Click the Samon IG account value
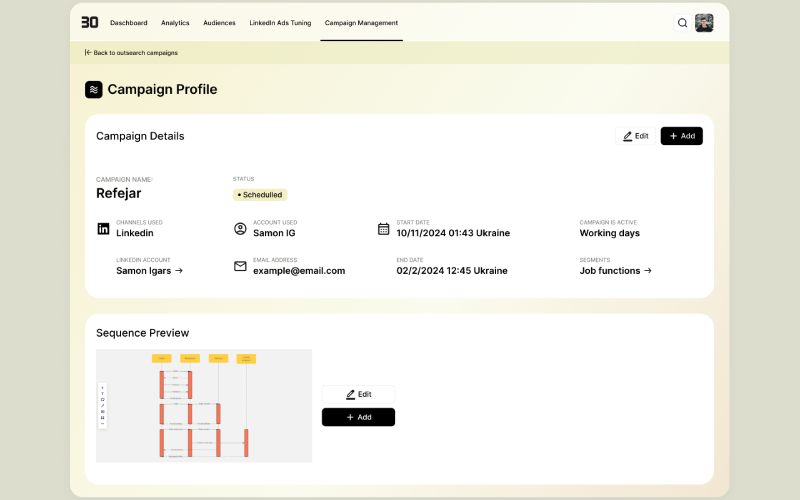Viewport: 800px width, 500px height. (x=274, y=233)
